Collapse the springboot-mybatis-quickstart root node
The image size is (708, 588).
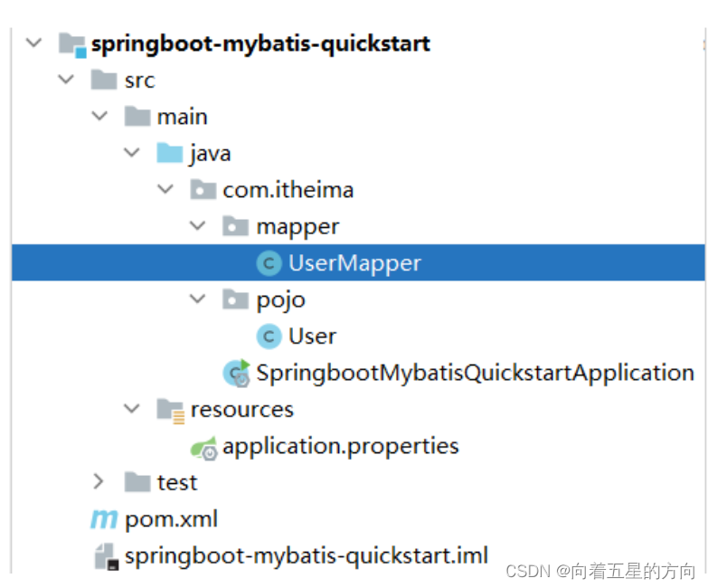[34, 43]
